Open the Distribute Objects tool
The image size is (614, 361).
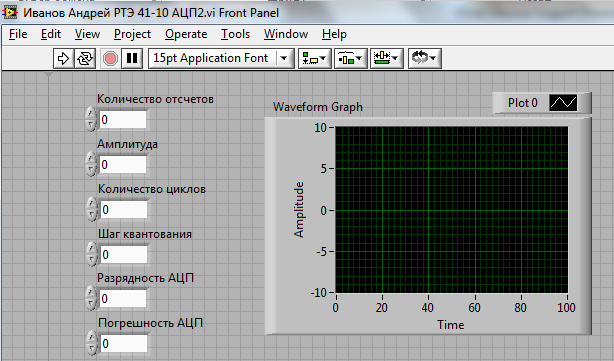point(350,59)
